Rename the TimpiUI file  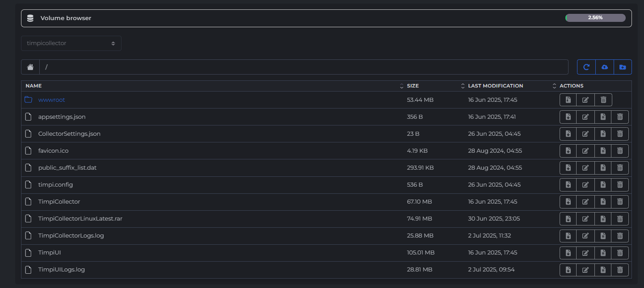[585, 253]
